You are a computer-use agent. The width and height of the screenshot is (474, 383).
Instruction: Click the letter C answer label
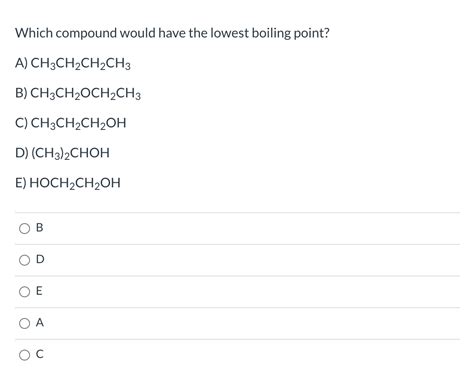tap(39, 354)
